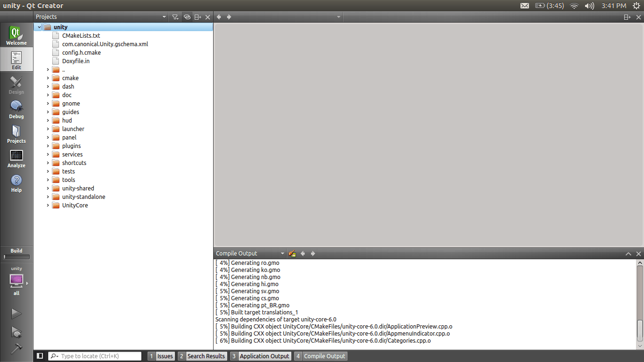The height and width of the screenshot is (362, 644).
Task: Open the mail indicator in top panel
Action: tap(525, 6)
